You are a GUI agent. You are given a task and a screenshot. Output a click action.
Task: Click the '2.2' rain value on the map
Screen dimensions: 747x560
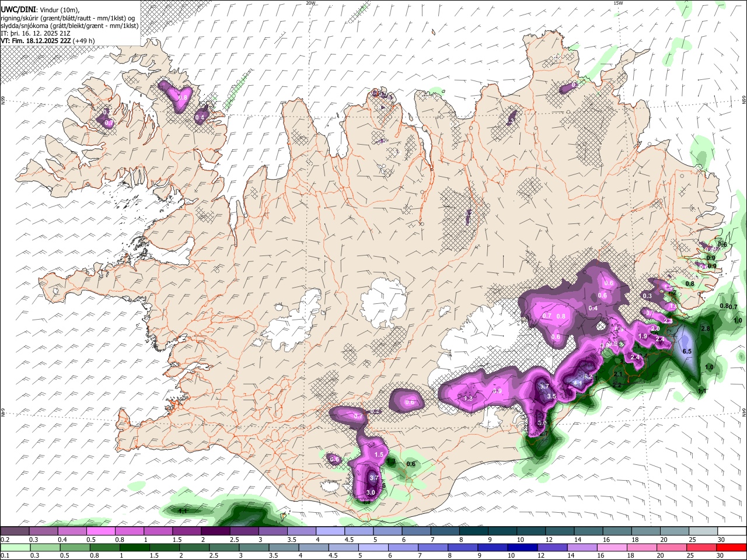tap(616, 386)
